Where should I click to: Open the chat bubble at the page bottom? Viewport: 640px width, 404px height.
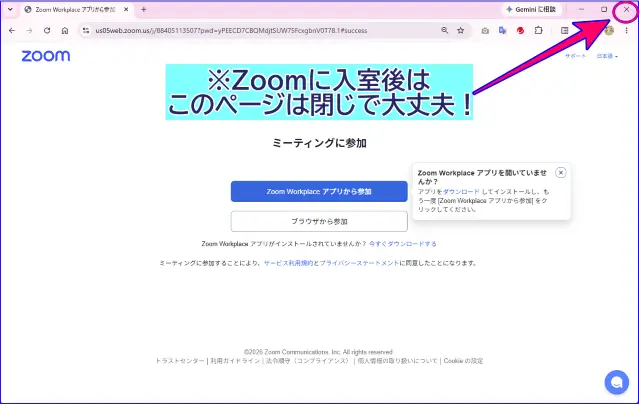click(x=616, y=382)
